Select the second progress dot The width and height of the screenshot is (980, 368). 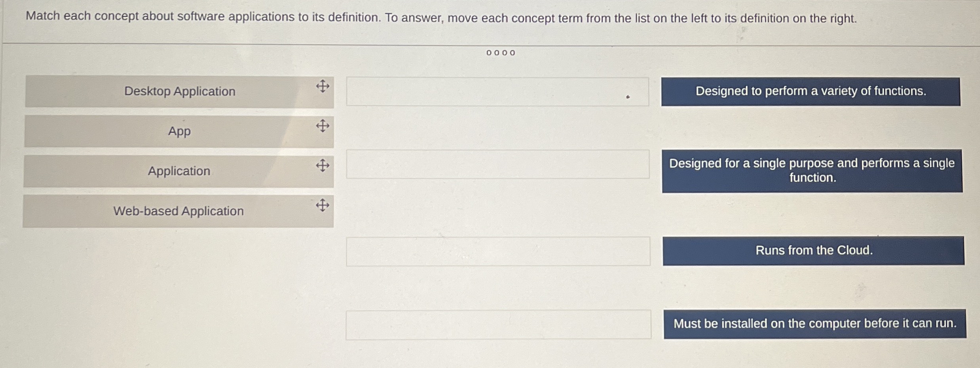(x=496, y=53)
